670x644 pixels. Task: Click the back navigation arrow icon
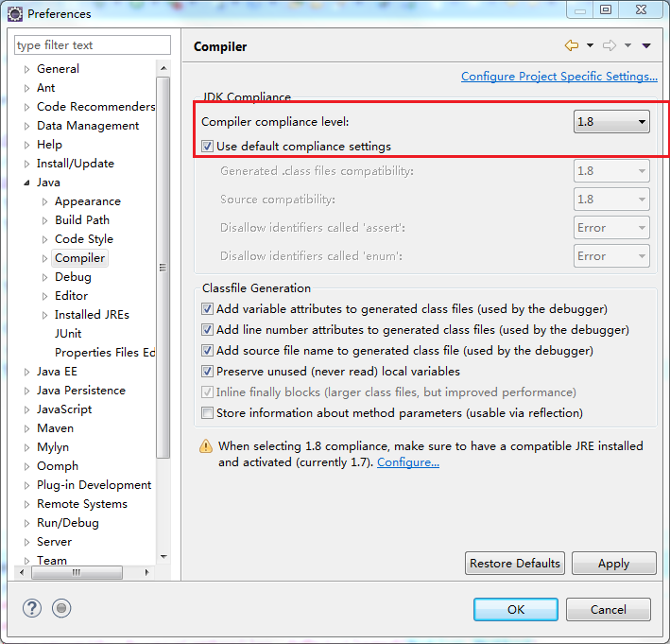click(x=572, y=44)
